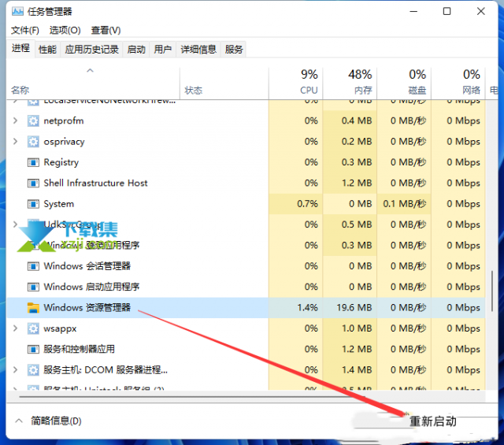
Task: Click the Registry process icon
Action: (x=33, y=162)
